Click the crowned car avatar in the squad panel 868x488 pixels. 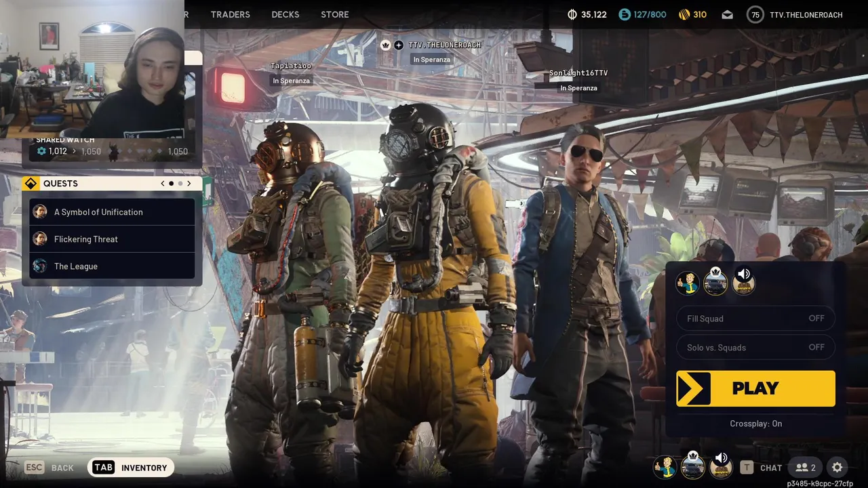coord(715,281)
